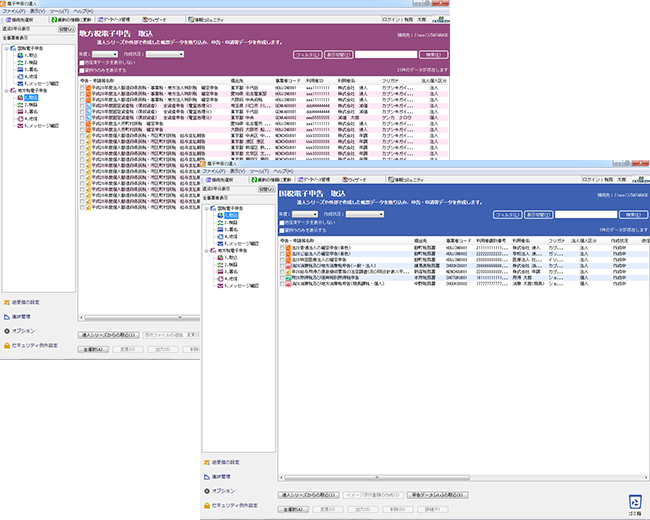650x520 pixels.
Task: Open セキュリティ例外設定 in the front window sidebar
Action: tap(231, 505)
